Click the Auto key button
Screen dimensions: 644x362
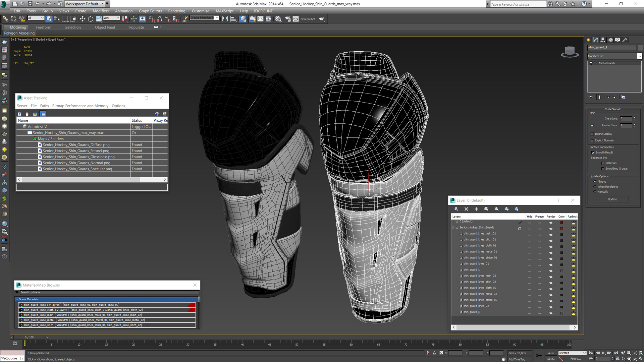tap(551, 353)
